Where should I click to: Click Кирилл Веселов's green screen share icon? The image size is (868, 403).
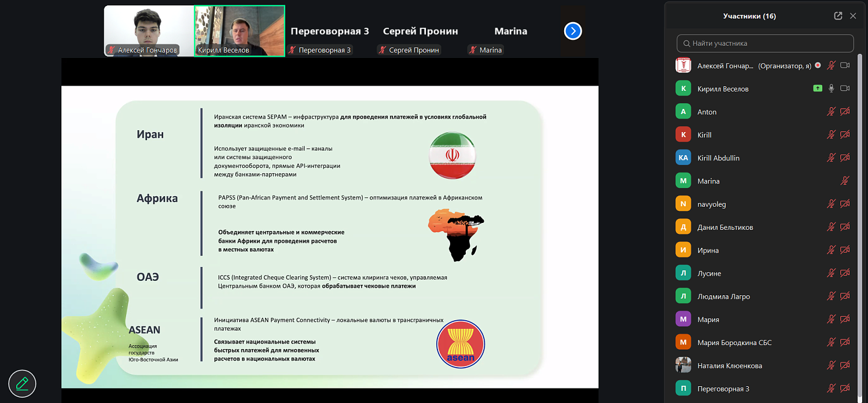click(817, 89)
